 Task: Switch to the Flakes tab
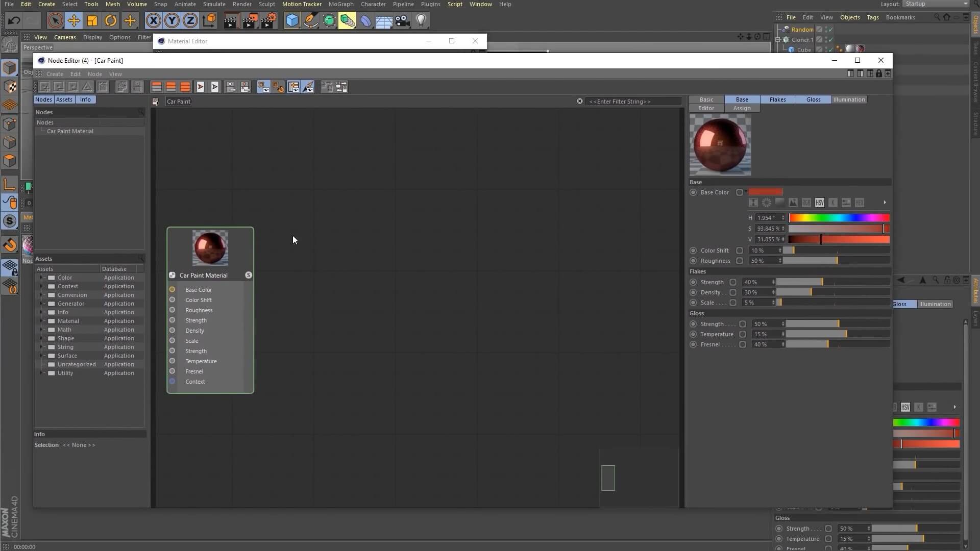coord(777,99)
